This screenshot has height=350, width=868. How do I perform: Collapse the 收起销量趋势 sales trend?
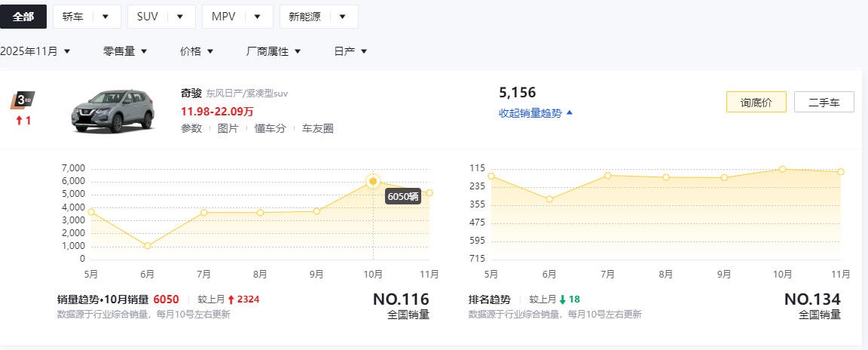[x=536, y=113]
